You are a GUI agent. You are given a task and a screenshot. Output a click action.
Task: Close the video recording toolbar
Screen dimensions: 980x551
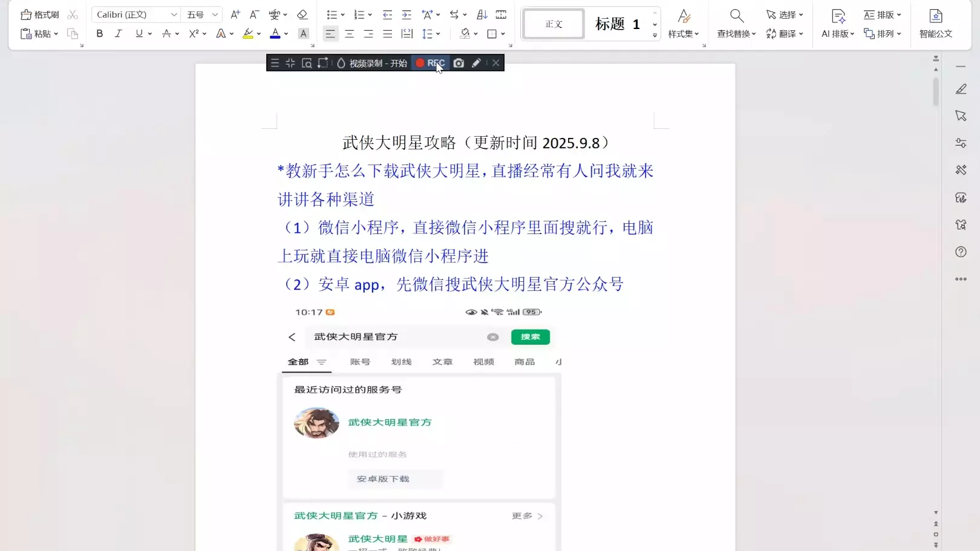click(x=496, y=63)
